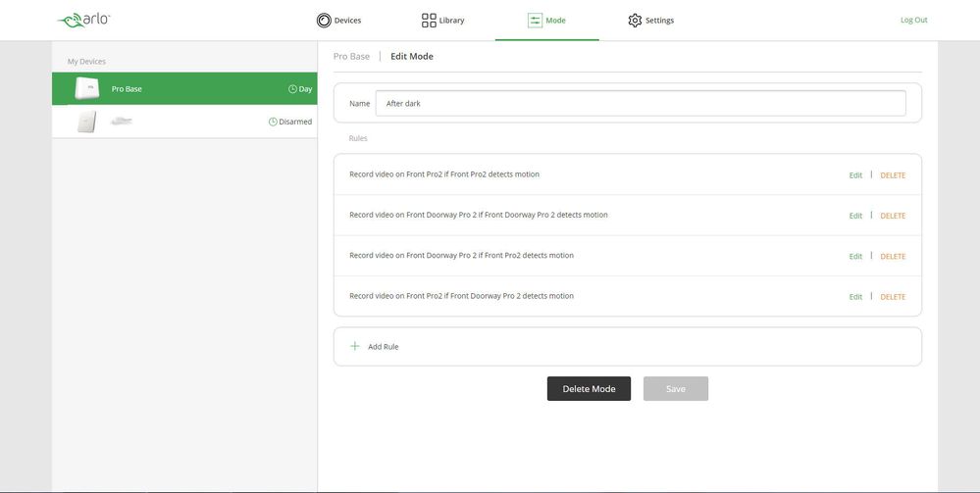
Task: Click the Rules section label
Action: 358,138
